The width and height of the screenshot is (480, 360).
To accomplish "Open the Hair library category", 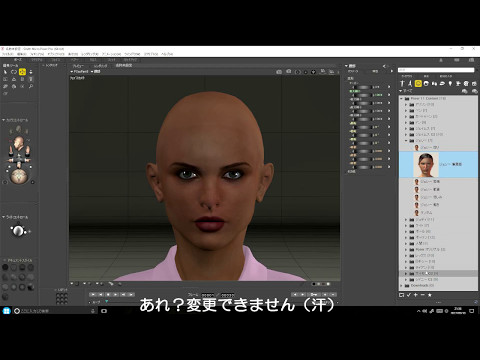I will tap(426, 83).
